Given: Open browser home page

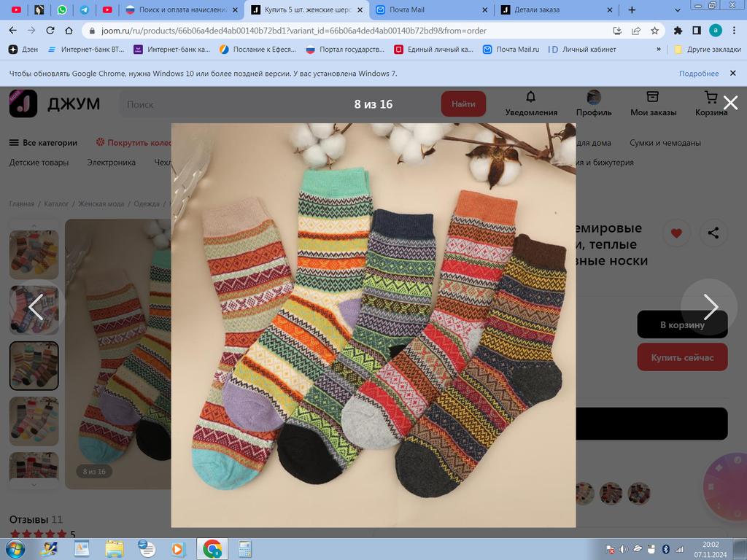Looking at the screenshot, I should coord(69,31).
